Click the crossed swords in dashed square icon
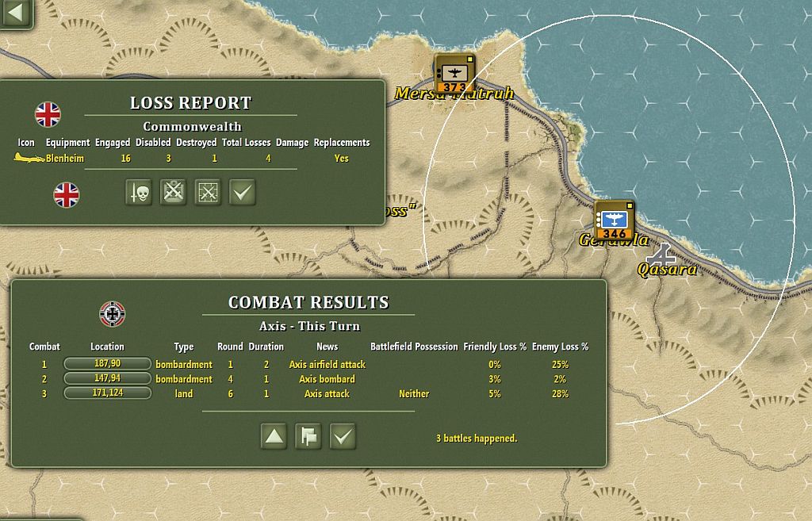 coord(208,193)
